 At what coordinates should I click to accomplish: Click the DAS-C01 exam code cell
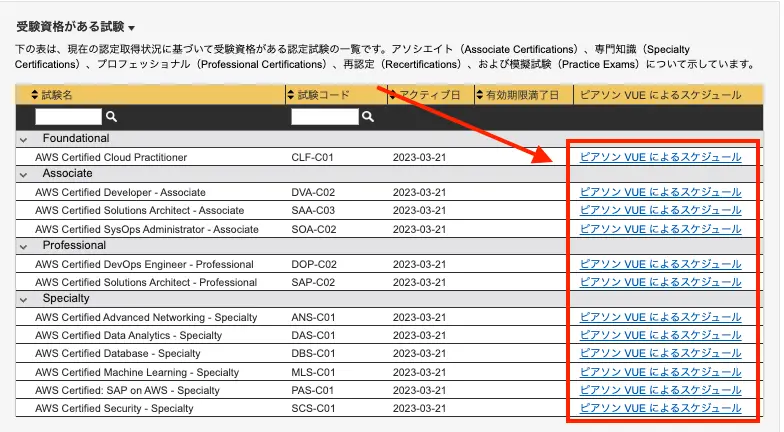(313, 335)
